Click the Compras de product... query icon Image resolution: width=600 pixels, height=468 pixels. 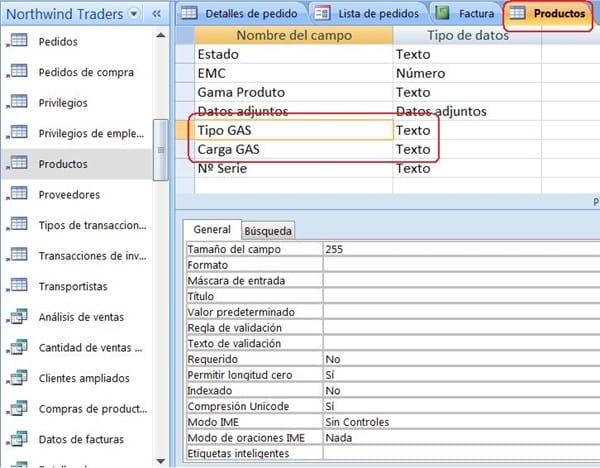pyautogui.click(x=18, y=408)
